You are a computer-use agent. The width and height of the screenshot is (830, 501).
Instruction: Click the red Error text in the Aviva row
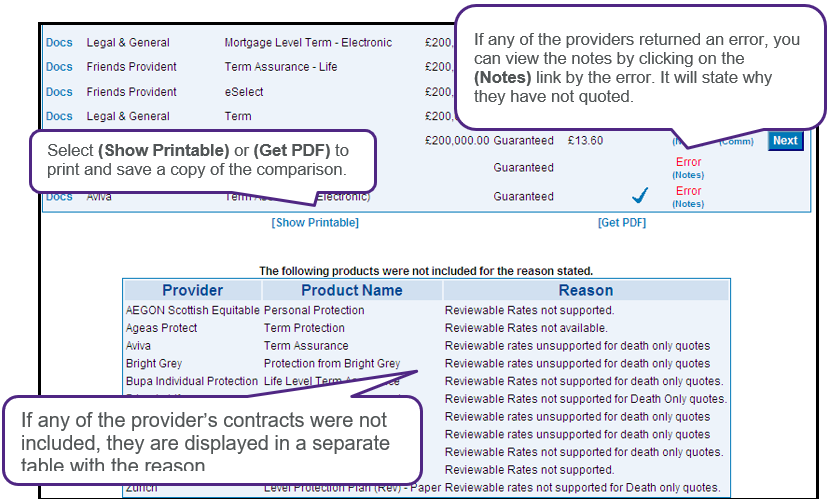pos(688,191)
